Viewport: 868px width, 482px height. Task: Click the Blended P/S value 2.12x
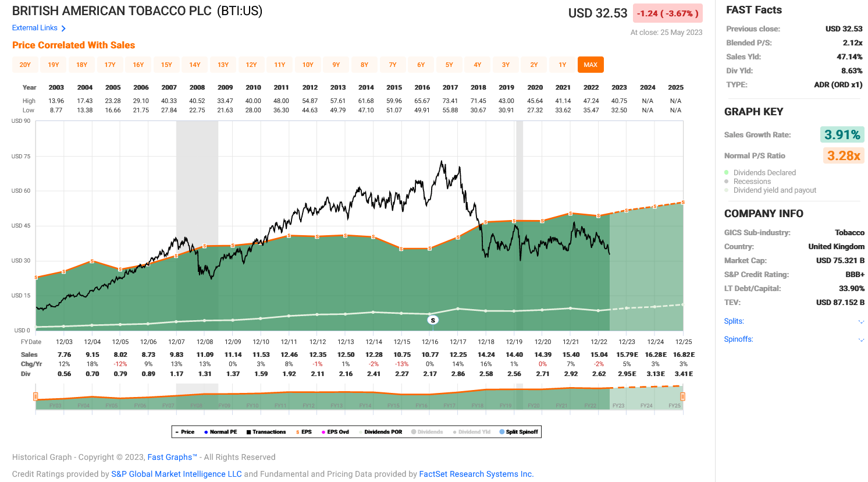tap(853, 42)
